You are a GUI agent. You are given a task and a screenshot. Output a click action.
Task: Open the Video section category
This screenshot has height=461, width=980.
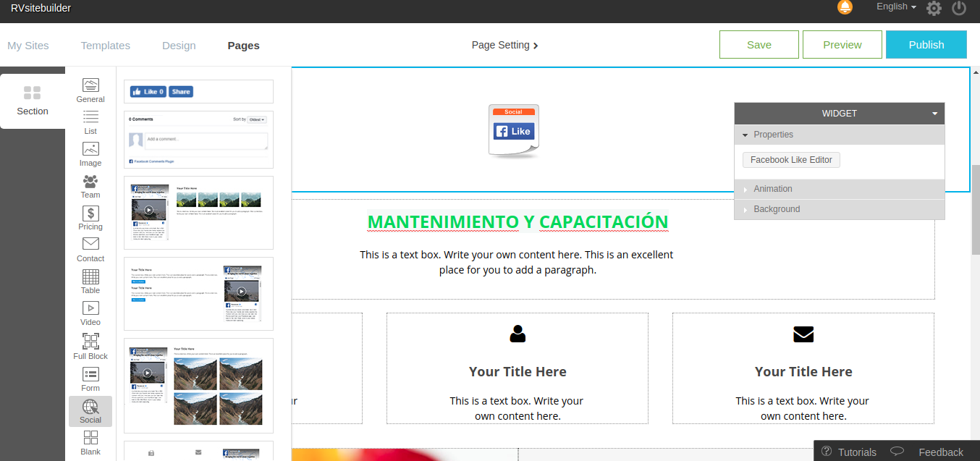(90, 313)
